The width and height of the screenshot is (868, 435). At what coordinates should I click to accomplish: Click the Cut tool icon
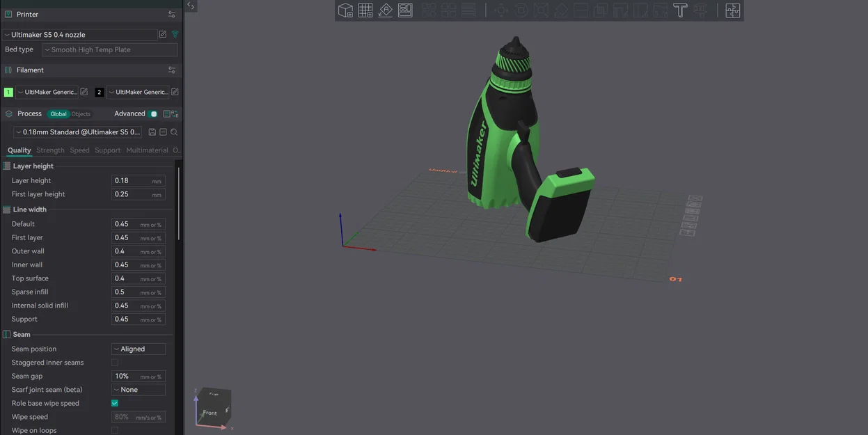[580, 10]
